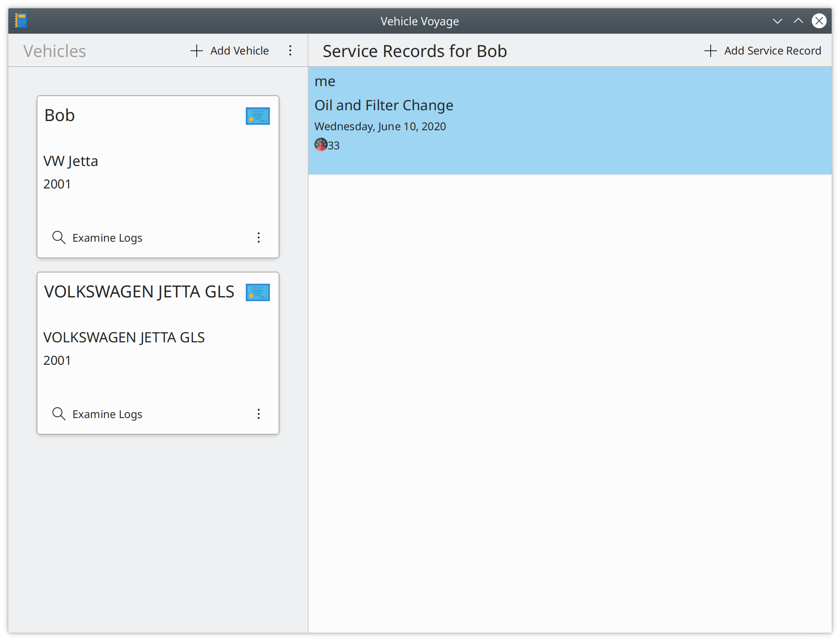
Task: Click the magnifier icon on VOLKSWAGEN JETTA GLS card
Action: 59,414
